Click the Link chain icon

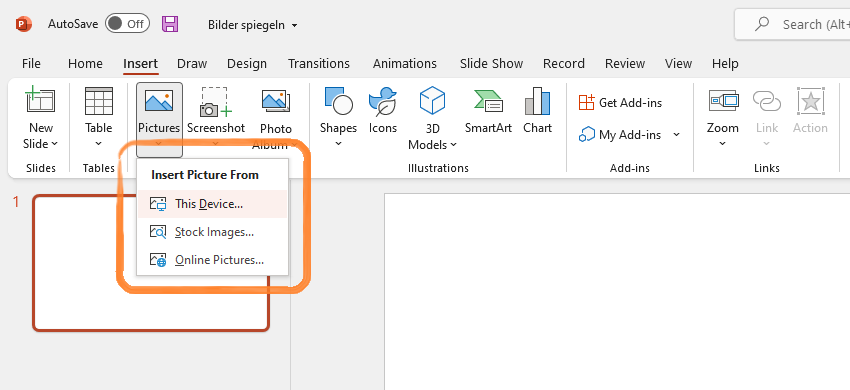(x=767, y=101)
